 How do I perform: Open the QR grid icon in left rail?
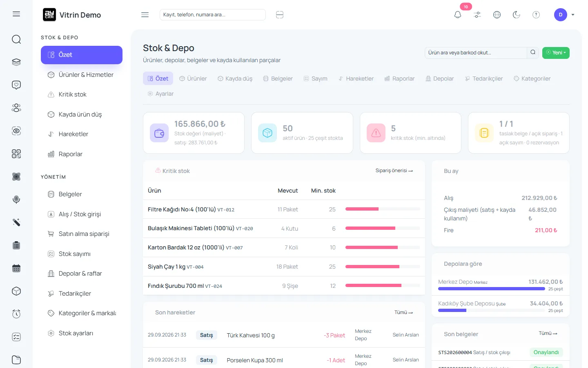tap(16, 154)
